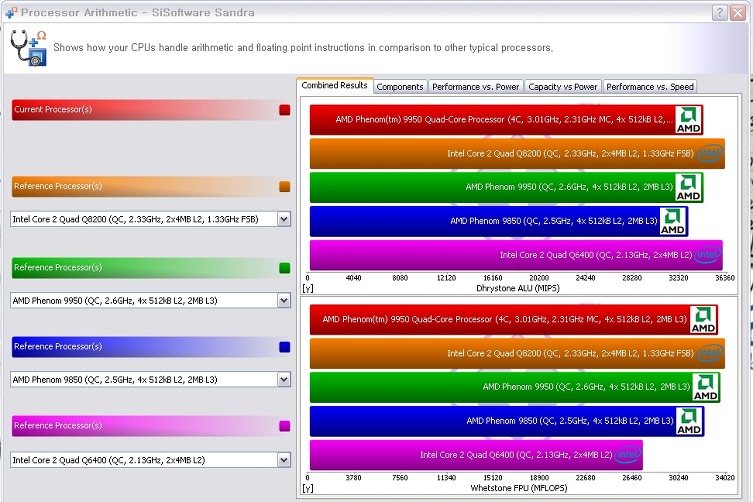Click the orange Q8200 Whetstone bar
This screenshot has width=753, height=502.
[x=517, y=354]
